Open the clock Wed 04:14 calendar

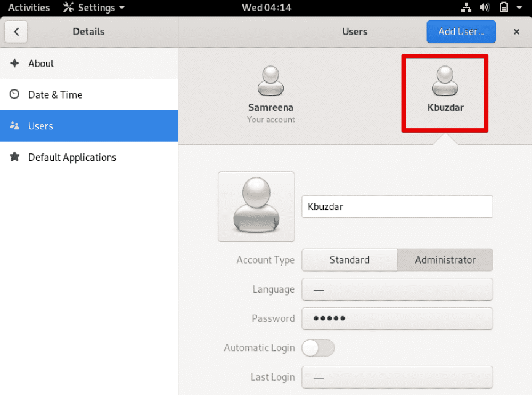[266, 7]
